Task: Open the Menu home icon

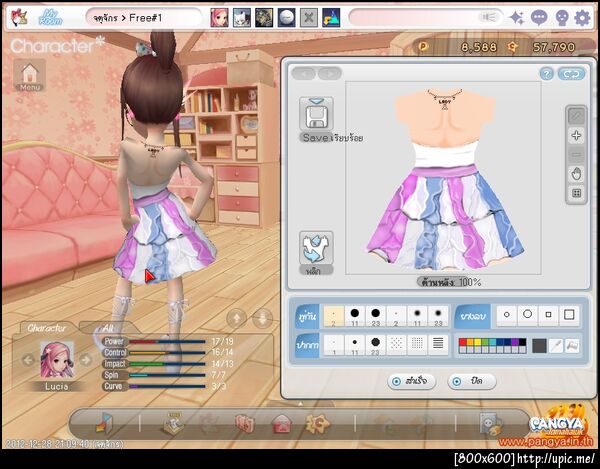Action: tap(30, 76)
